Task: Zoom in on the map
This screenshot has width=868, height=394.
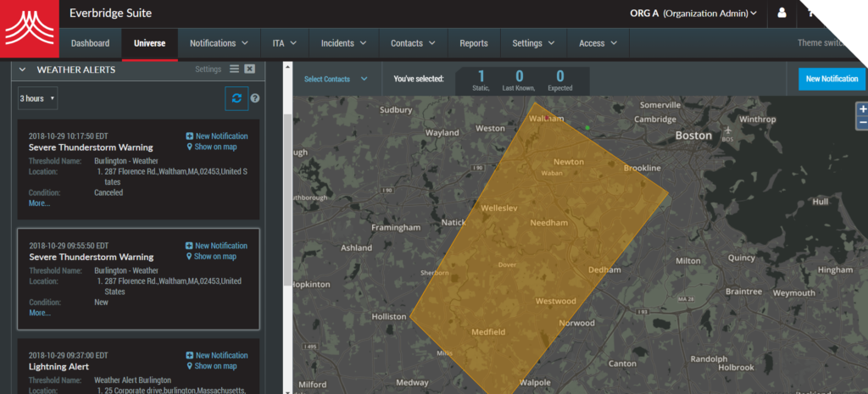Action: click(862, 109)
